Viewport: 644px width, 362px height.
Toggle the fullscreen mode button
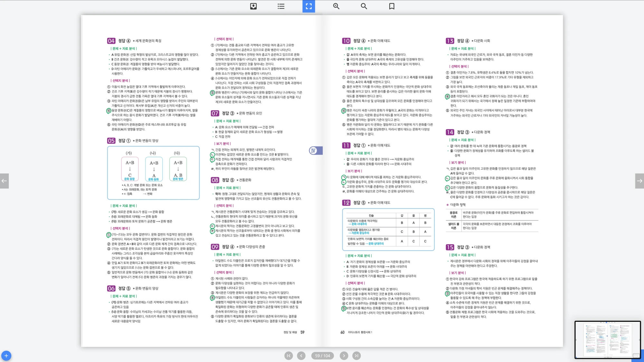pyautogui.click(x=308, y=6)
